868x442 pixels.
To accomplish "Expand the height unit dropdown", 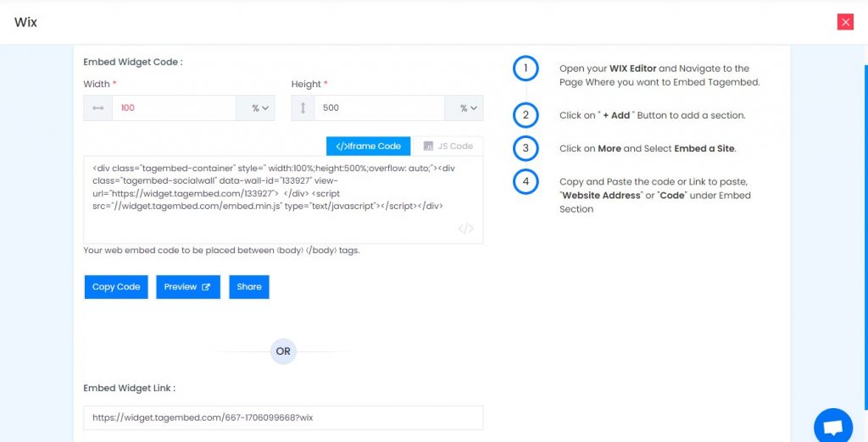I will point(464,108).
